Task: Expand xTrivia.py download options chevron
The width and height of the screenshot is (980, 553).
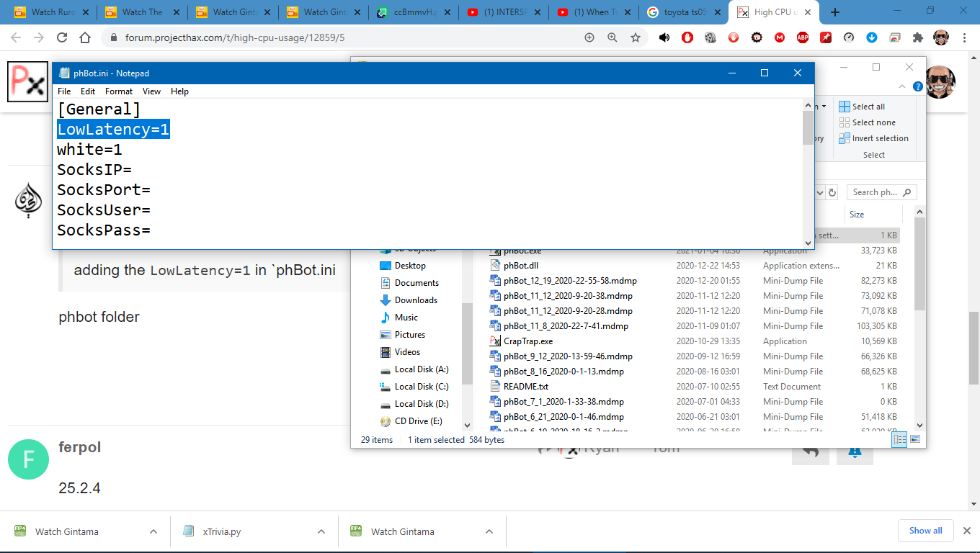Action: click(321, 531)
